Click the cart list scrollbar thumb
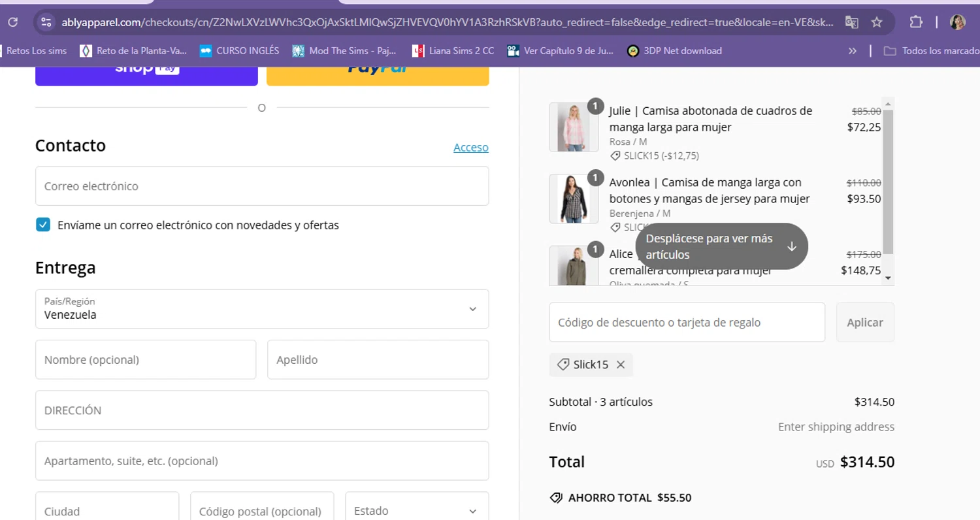 coord(888,183)
